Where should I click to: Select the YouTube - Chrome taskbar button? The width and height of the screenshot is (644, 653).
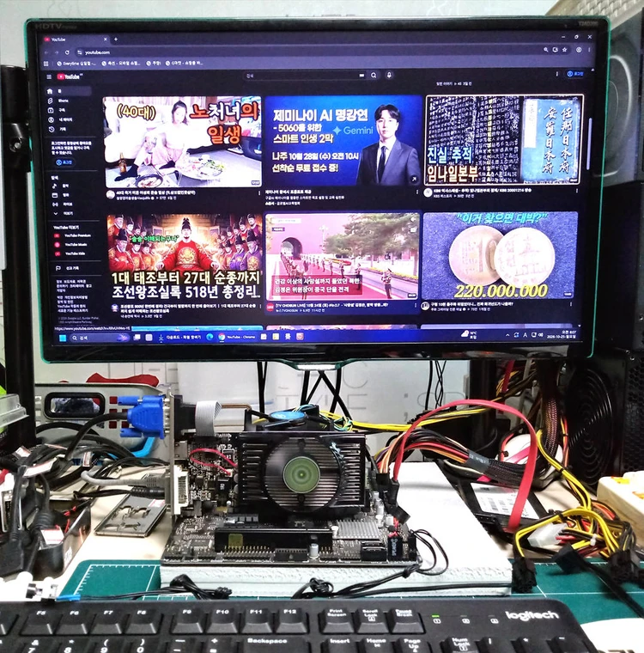click(237, 337)
